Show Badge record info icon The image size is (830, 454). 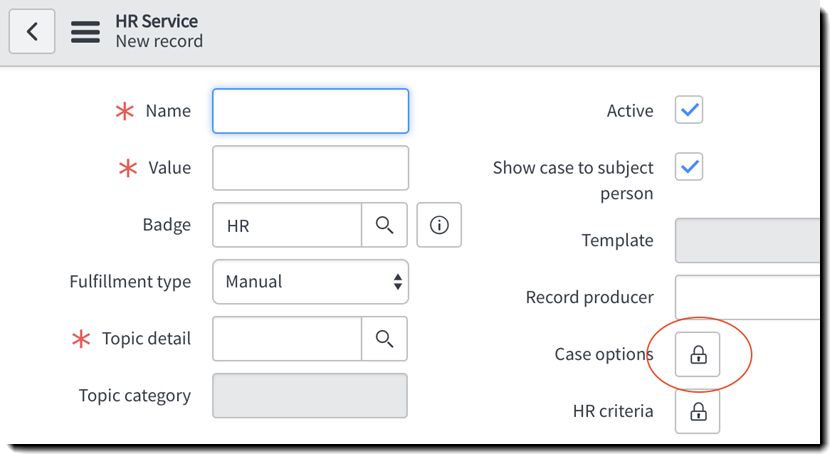point(439,225)
